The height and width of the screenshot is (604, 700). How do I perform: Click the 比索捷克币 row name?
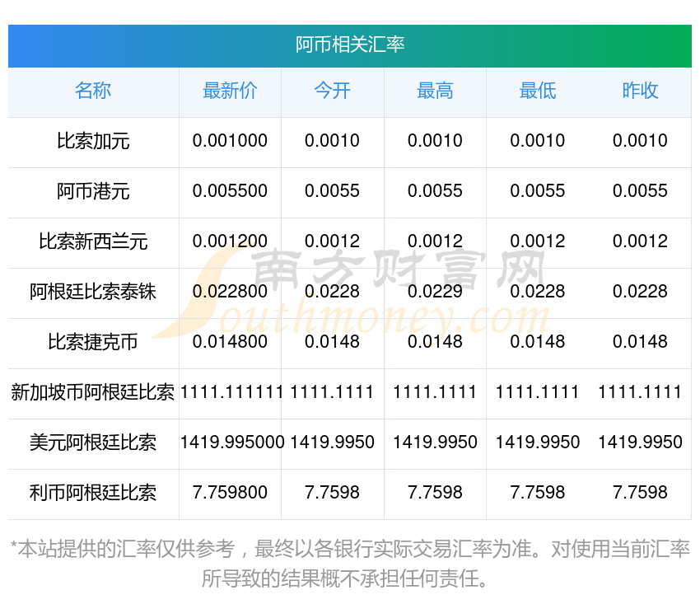pyautogui.click(x=93, y=342)
